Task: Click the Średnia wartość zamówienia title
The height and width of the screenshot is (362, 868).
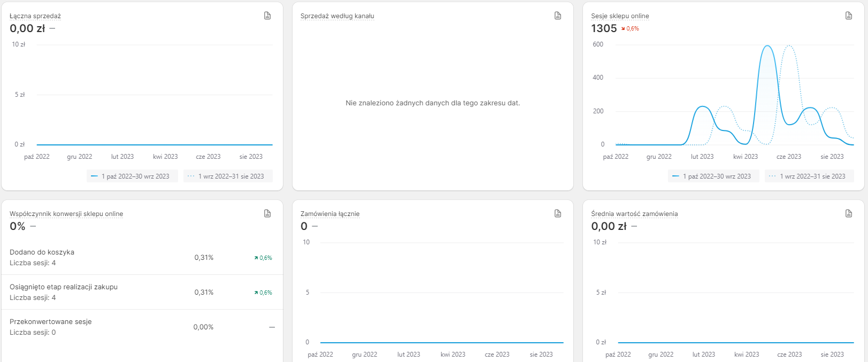Action: point(634,214)
